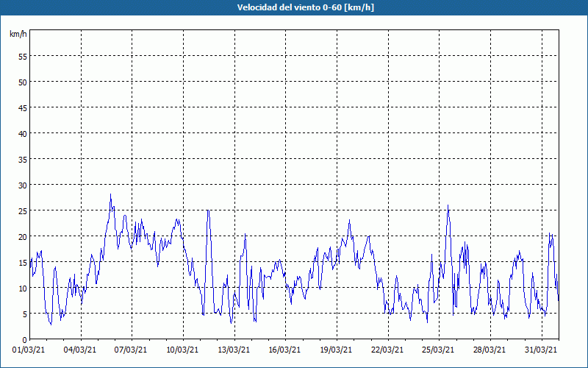This screenshot has height=368, width=588.
Task: Click the y-axis value '40'
Action: (23, 133)
